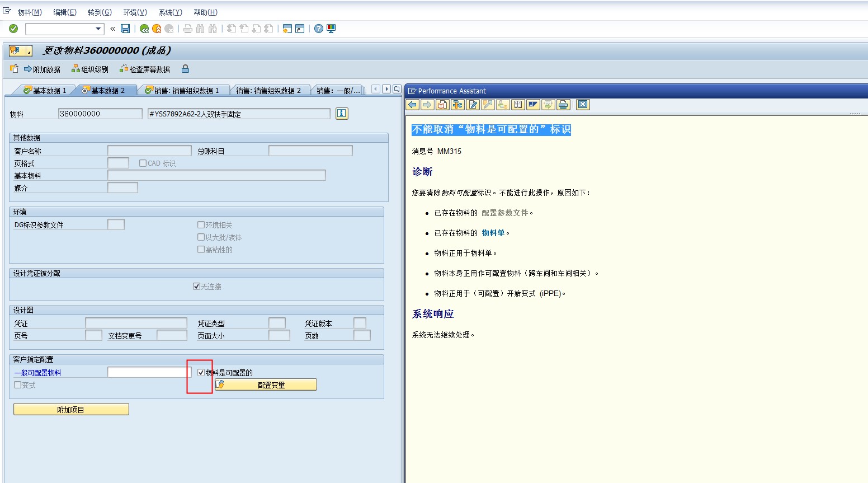868x483 pixels.
Task: Toggle the 变式 checkbox
Action: tap(17, 385)
